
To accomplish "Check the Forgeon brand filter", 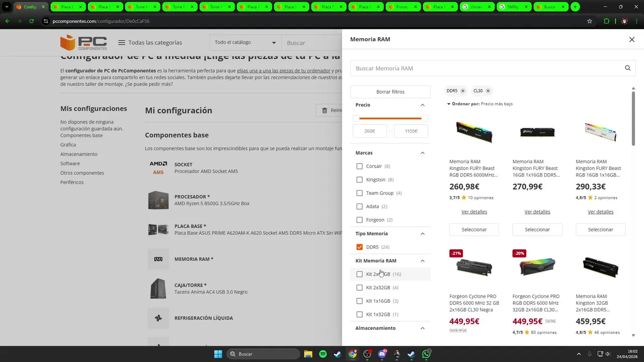I will click(359, 220).
